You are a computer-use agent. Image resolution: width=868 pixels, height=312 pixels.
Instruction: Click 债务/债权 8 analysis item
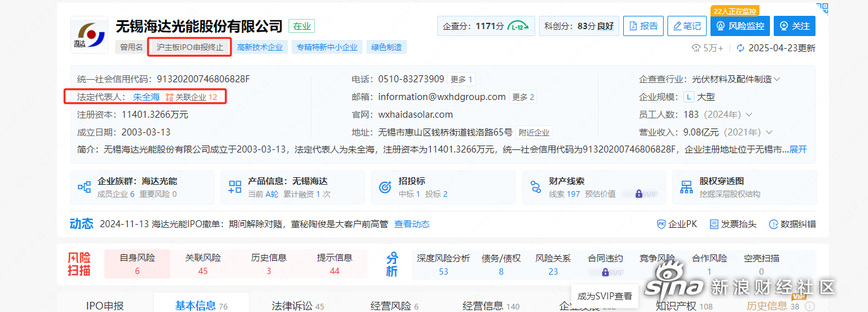click(501, 265)
